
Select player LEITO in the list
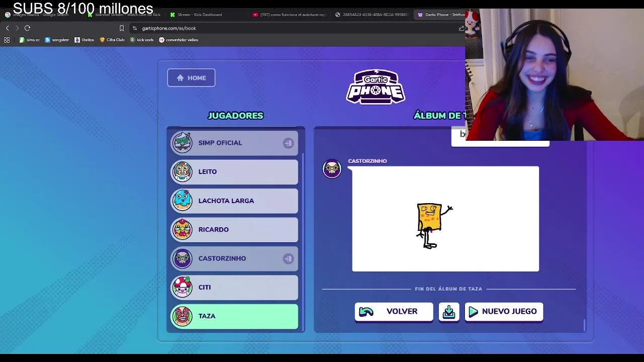click(x=234, y=172)
